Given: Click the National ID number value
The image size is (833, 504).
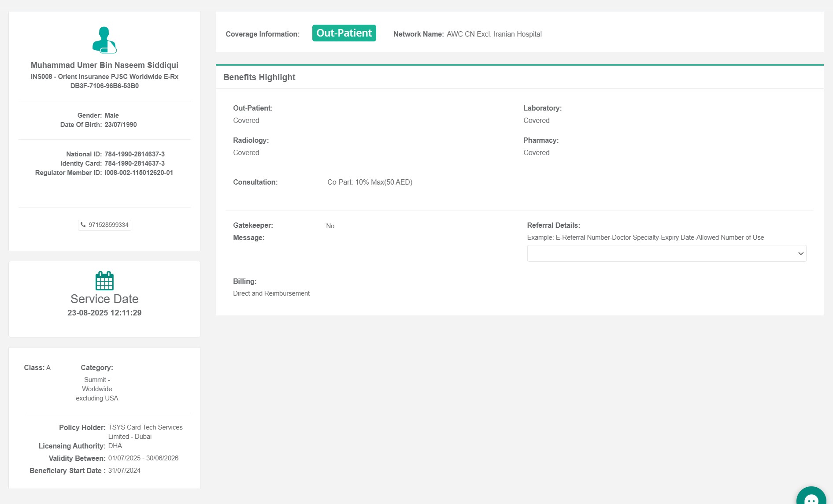Looking at the screenshot, I should pos(134,154).
